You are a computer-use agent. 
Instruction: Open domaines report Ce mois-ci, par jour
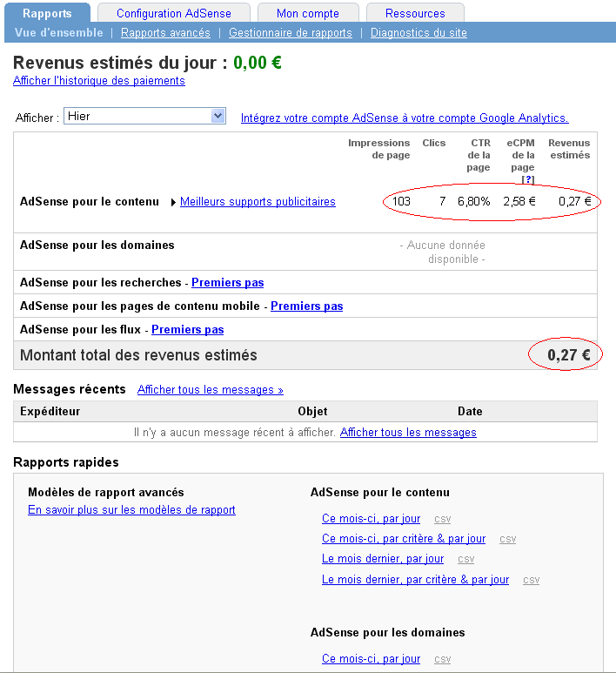click(x=371, y=659)
